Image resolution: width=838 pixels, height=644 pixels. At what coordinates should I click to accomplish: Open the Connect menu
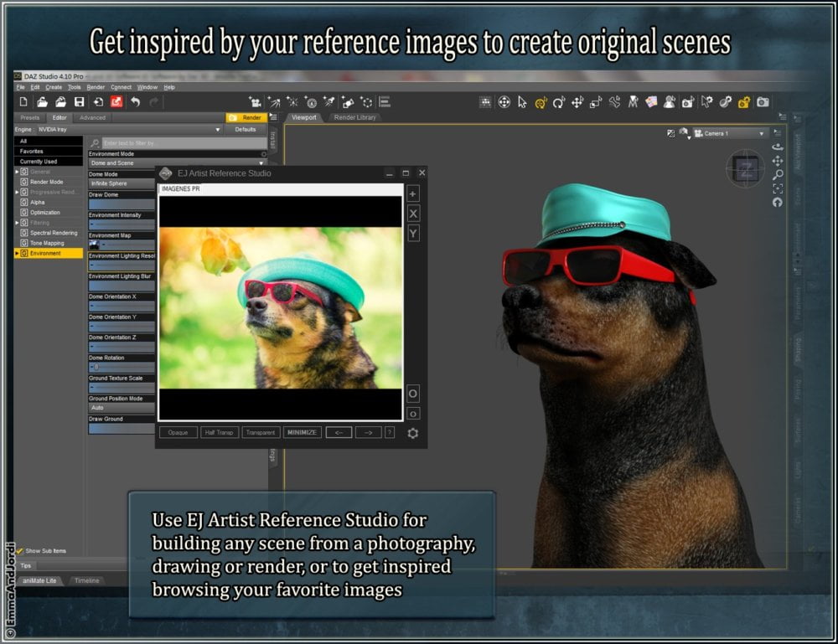pos(121,87)
